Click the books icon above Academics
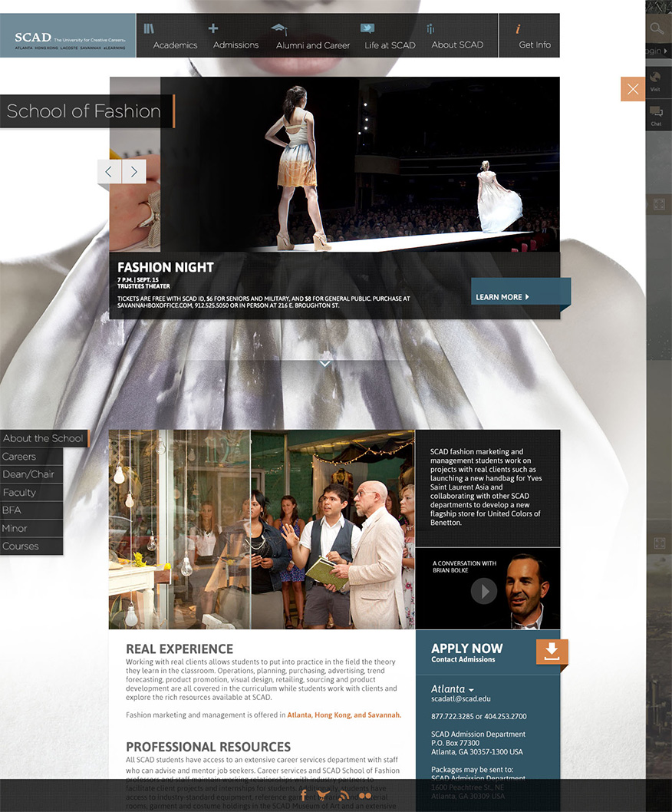 149,28
